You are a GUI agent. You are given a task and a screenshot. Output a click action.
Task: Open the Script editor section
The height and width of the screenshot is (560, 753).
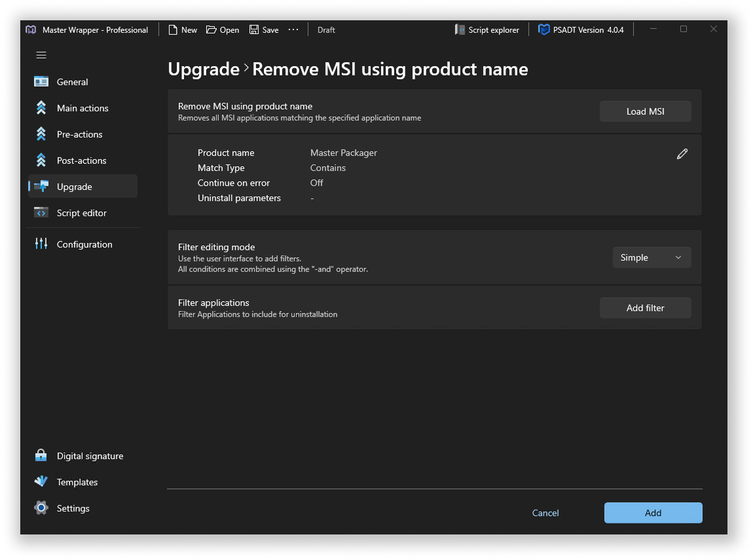pyautogui.click(x=81, y=213)
